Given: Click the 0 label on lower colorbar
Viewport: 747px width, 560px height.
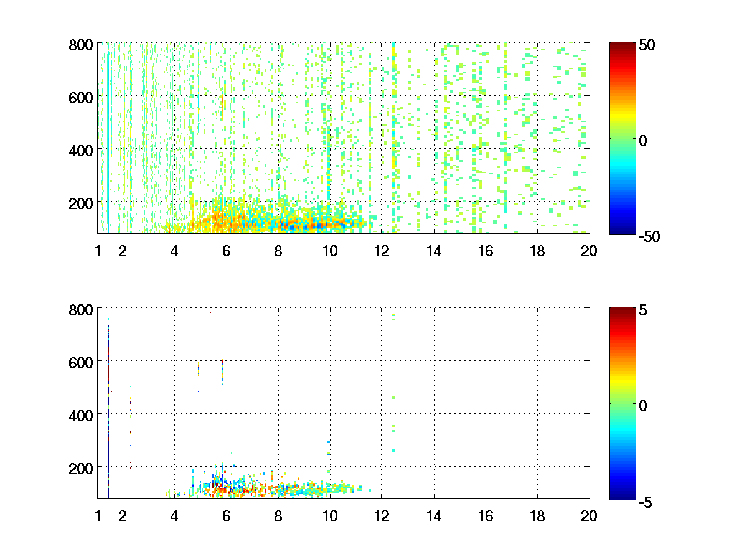Looking at the screenshot, I should click(x=644, y=405).
